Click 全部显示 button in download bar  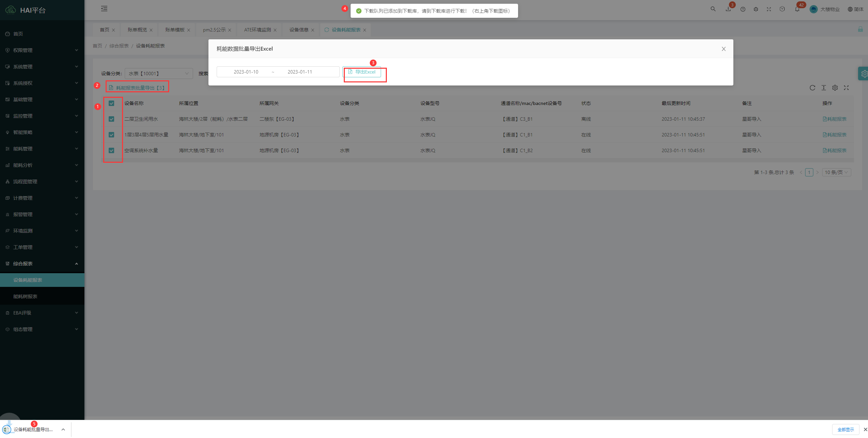pos(845,429)
